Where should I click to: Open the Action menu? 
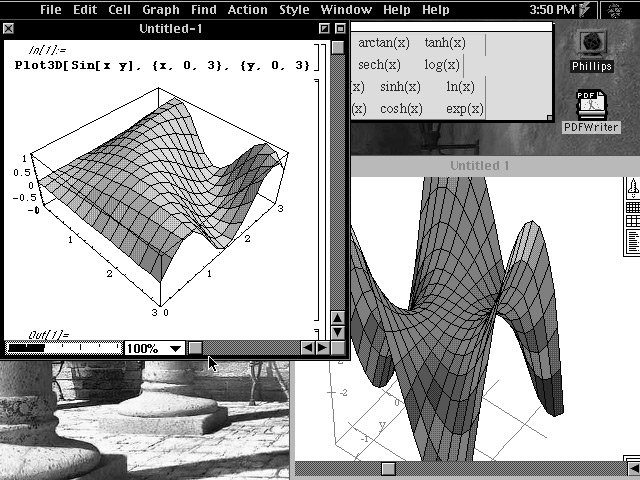point(247,9)
